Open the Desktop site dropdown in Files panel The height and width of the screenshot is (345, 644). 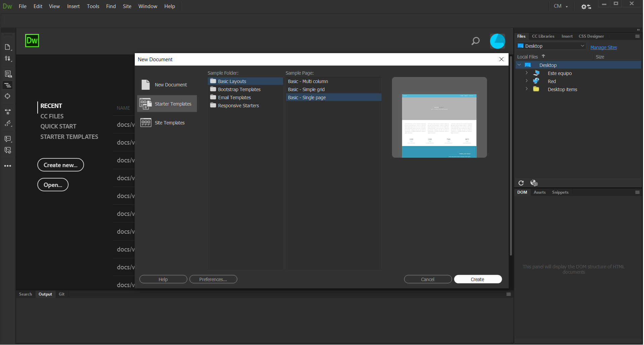(551, 46)
